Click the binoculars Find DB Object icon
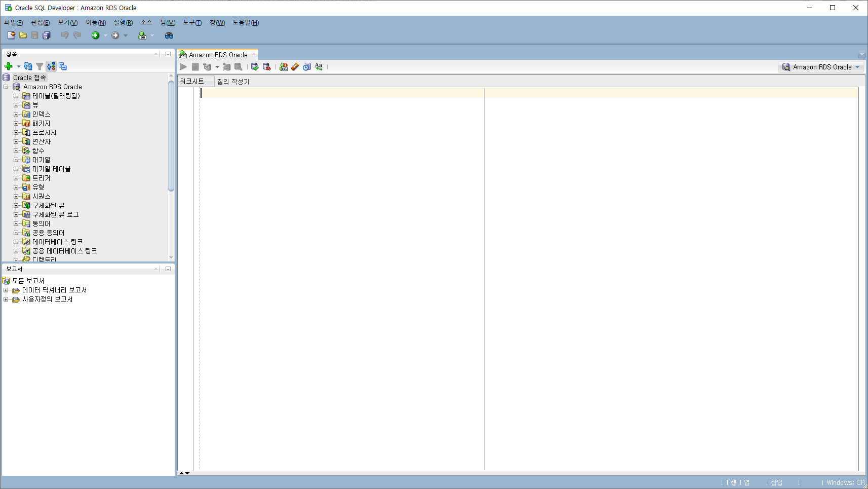Image resolution: width=868 pixels, height=489 pixels. [169, 35]
